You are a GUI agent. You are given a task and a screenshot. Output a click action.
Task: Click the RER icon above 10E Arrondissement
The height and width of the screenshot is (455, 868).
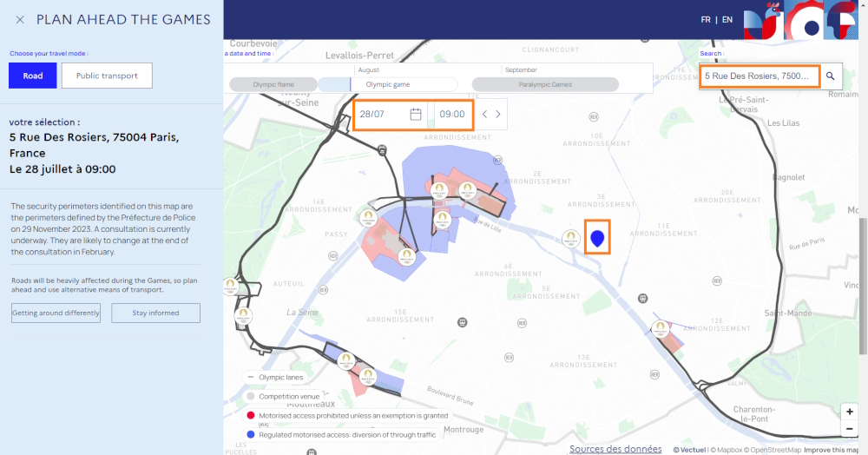[594, 117]
